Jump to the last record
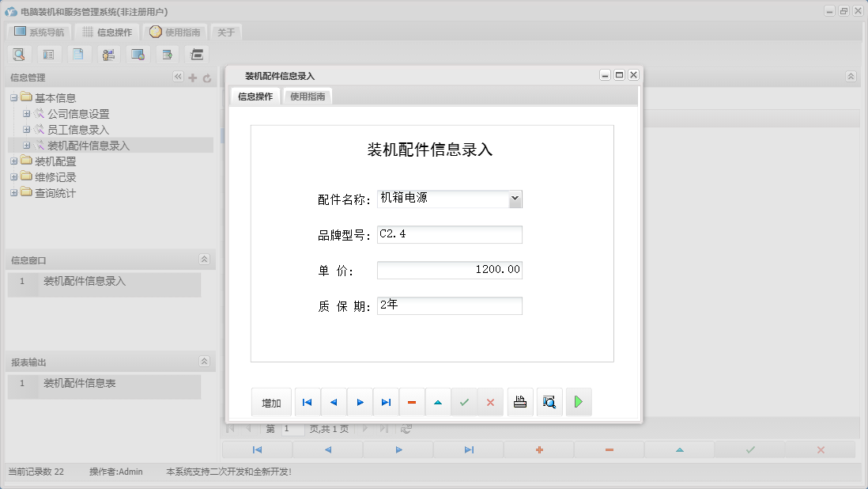868x489 pixels. 386,402
